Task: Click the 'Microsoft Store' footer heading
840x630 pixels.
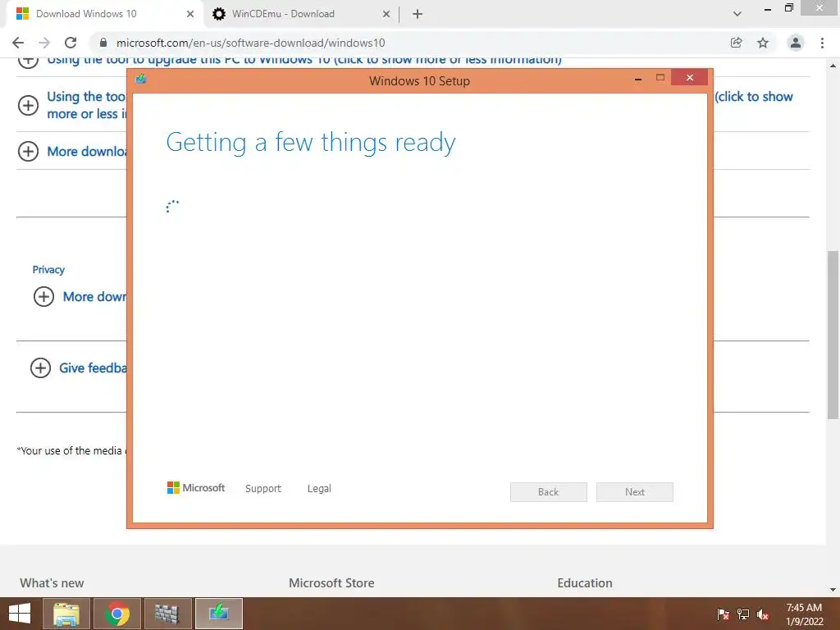Action: pyautogui.click(x=331, y=583)
